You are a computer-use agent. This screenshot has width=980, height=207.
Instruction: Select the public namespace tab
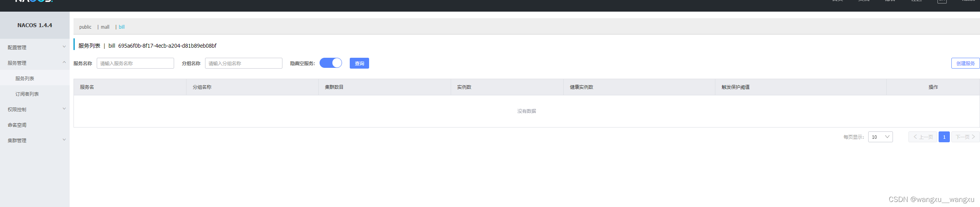pyautogui.click(x=85, y=27)
